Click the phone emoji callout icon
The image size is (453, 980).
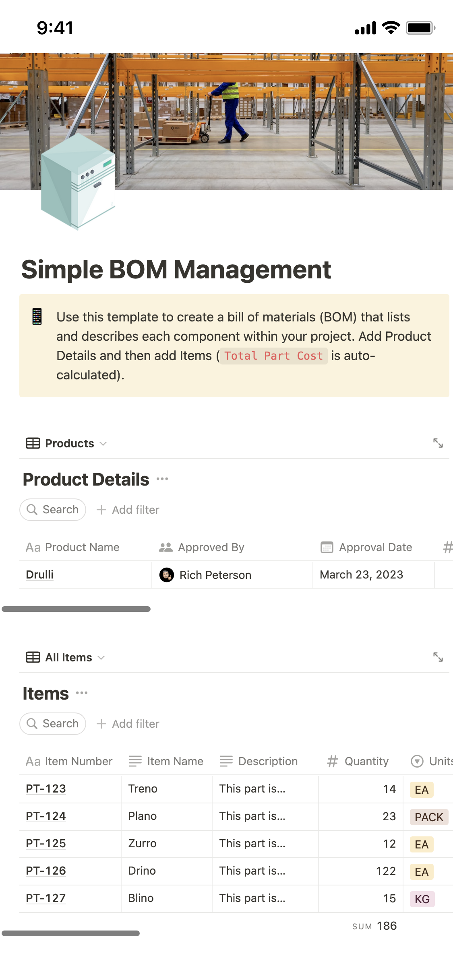click(37, 317)
